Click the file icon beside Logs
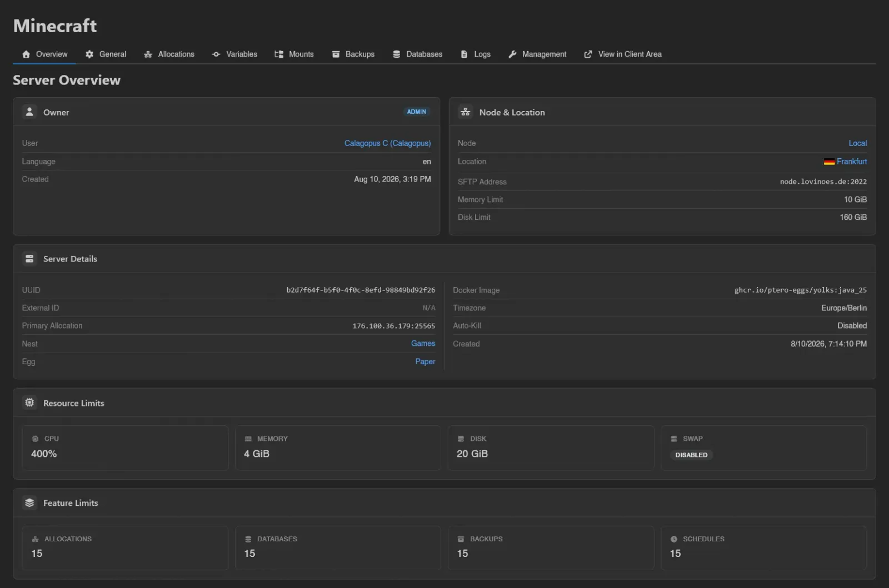The image size is (889, 588). (464, 54)
